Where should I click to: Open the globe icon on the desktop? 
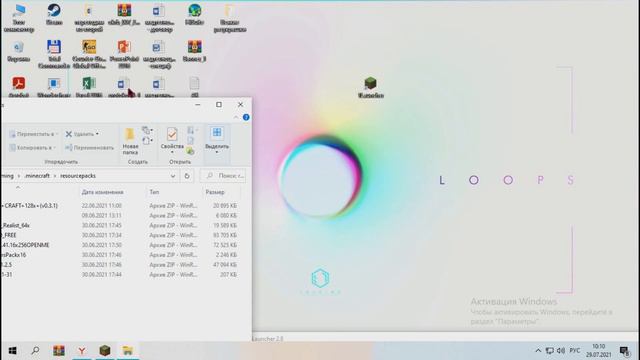click(x=194, y=14)
